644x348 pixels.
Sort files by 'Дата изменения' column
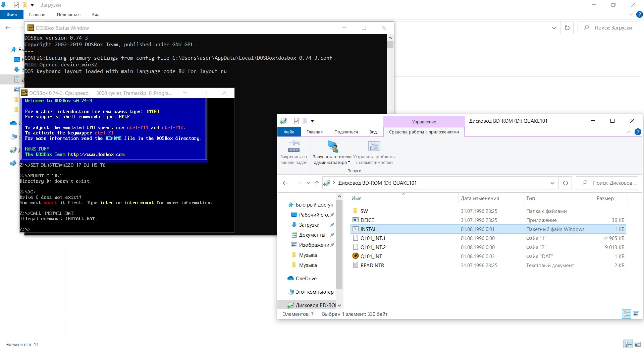pos(480,198)
